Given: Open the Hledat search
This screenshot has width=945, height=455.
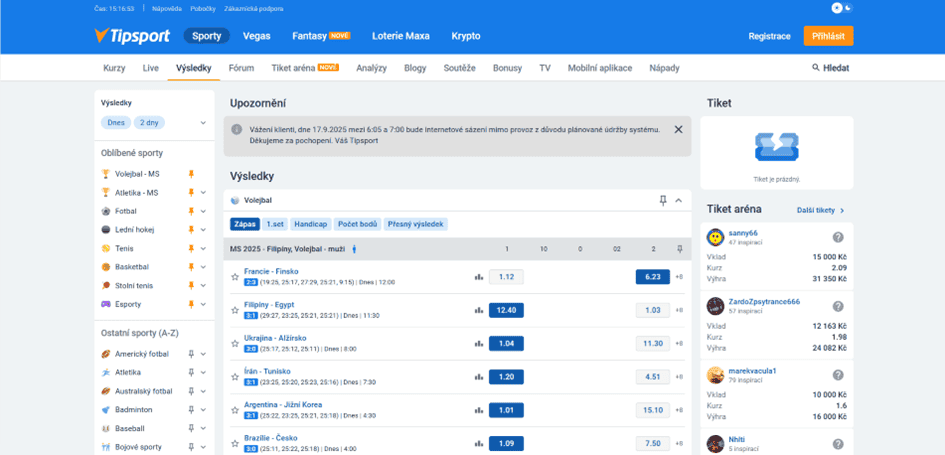Looking at the screenshot, I should pos(830,68).
